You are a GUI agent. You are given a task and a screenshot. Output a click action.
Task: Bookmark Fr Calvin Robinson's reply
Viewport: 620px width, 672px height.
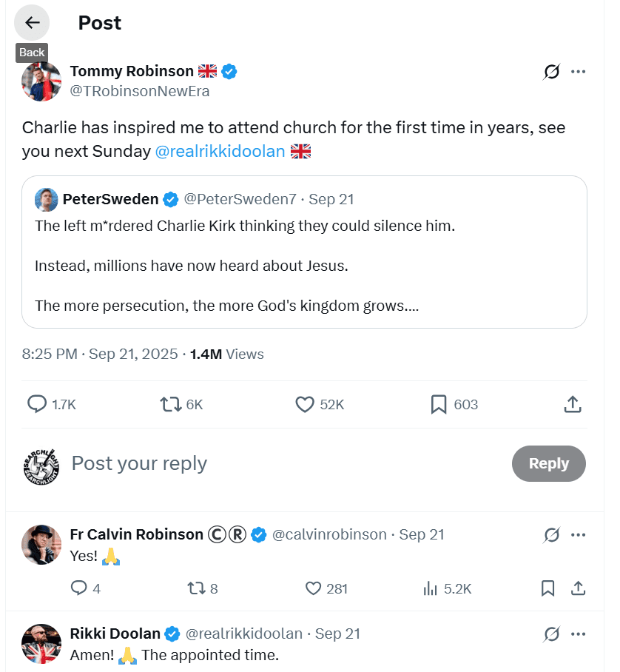coord(547,588)
